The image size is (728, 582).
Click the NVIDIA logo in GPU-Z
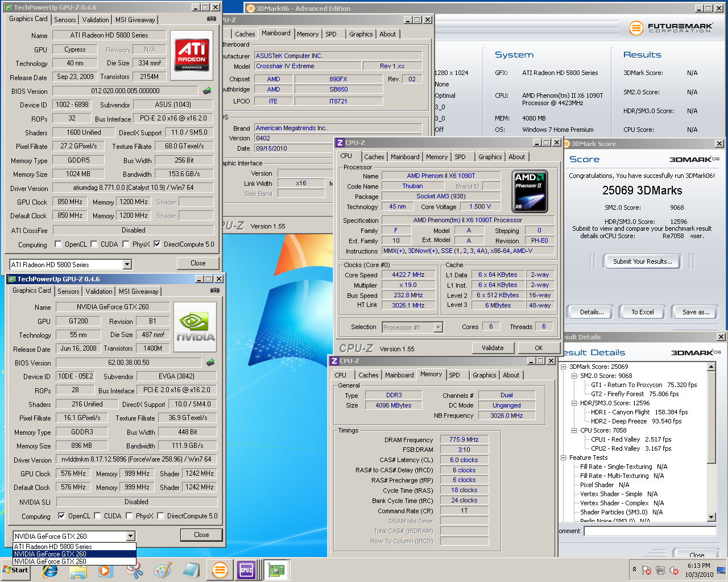[195, 327]
